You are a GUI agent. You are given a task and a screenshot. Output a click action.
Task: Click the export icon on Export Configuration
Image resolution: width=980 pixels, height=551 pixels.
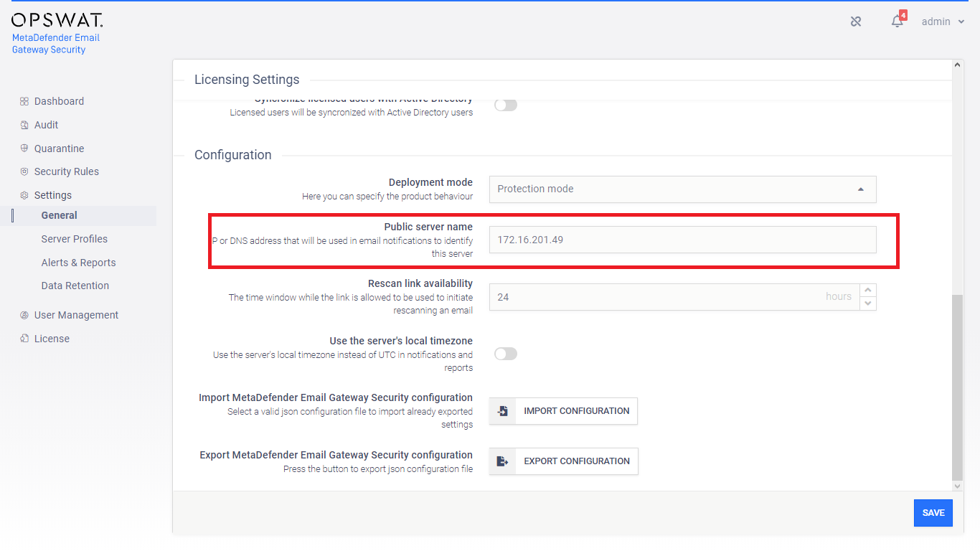pos(503,461)
